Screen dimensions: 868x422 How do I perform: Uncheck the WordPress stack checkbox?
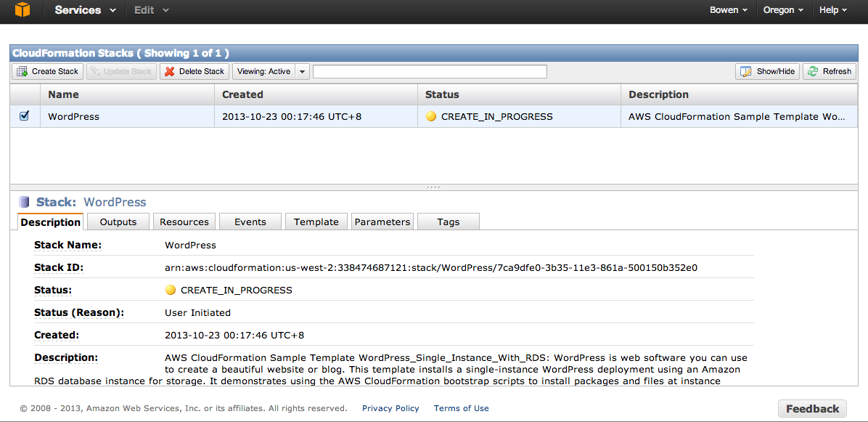coord(25,116)
